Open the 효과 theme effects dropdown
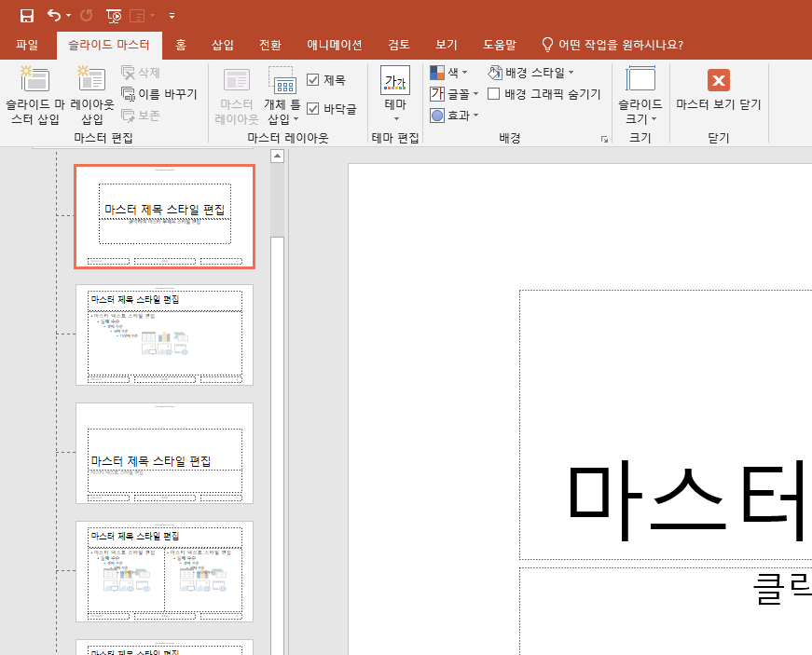The height and width of the screenshot is (655, 812). [x=454, y=116]
